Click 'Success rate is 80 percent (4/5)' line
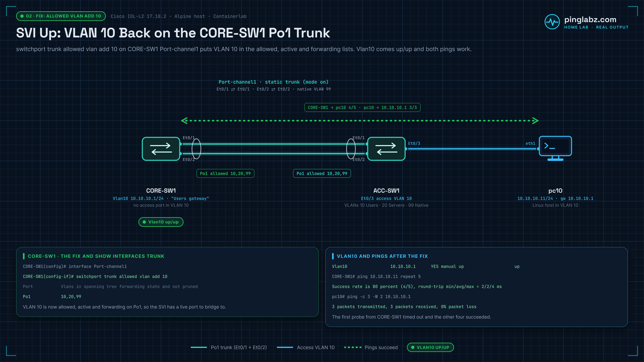The image size is (644, 362). coord(417,287)
